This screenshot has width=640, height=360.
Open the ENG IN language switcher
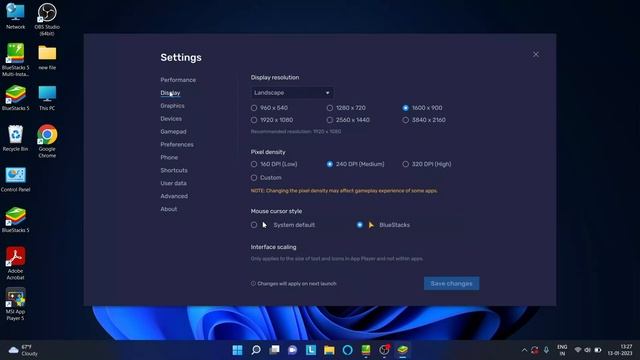[x=562, y=350]
